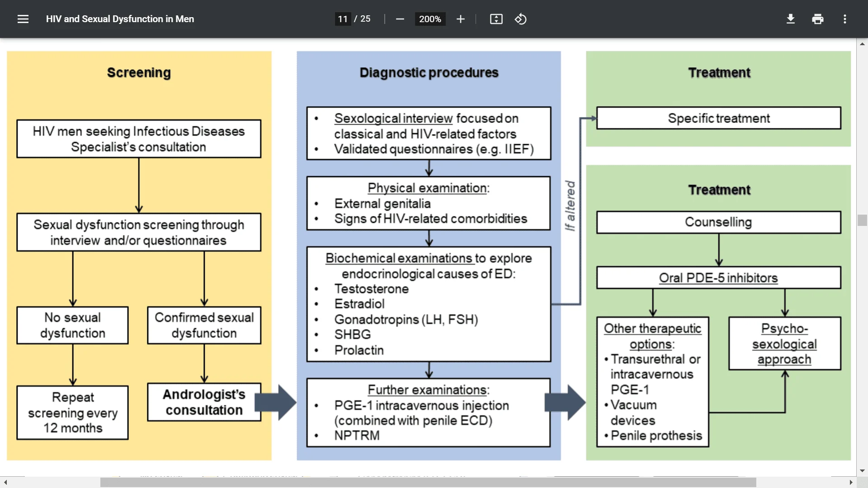Click the zoom history/undo view icon
The width and height of the screenshot is (868, 488).
coord(519,19)
